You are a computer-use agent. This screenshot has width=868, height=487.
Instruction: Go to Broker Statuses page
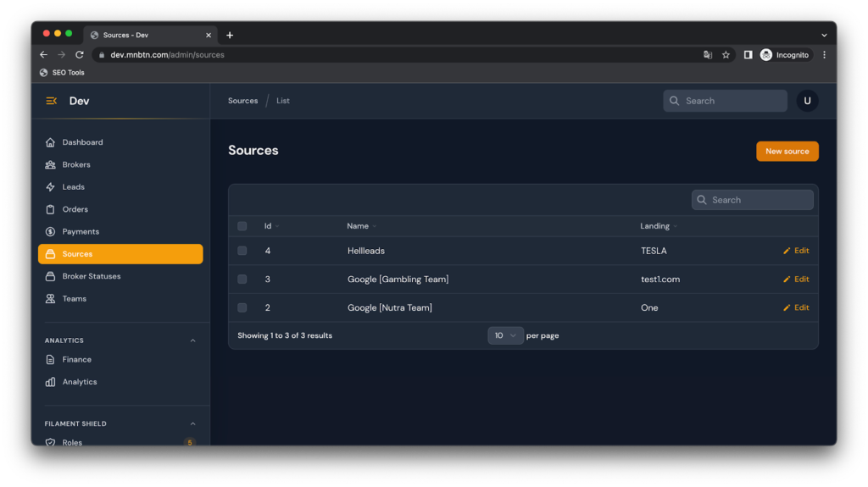(x=92, y=277)
